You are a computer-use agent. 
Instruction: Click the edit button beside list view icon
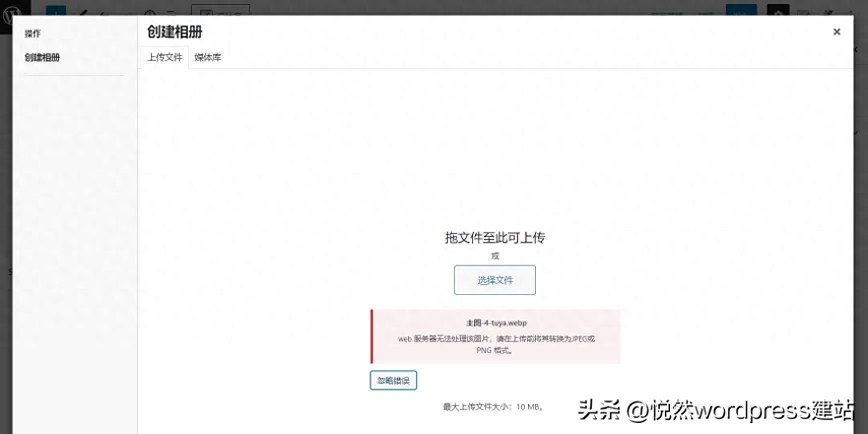(x=220, y=11)
